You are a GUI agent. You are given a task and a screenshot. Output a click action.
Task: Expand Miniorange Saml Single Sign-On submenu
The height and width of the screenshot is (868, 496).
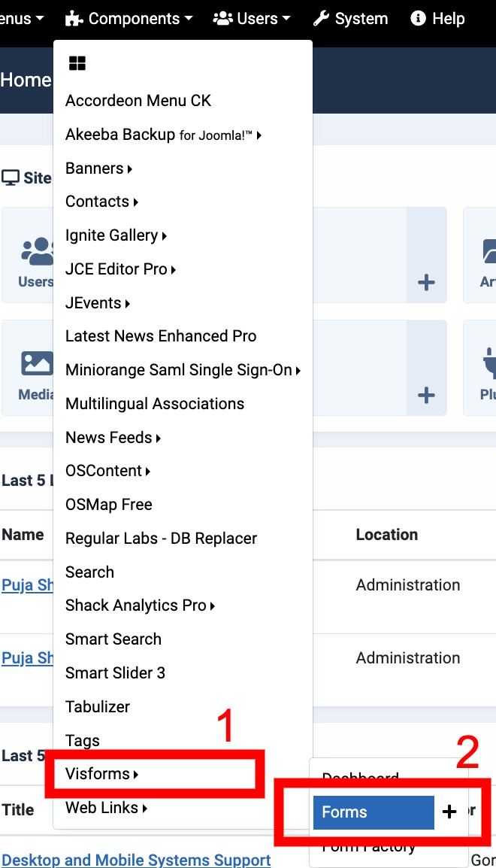coord(183,370)
